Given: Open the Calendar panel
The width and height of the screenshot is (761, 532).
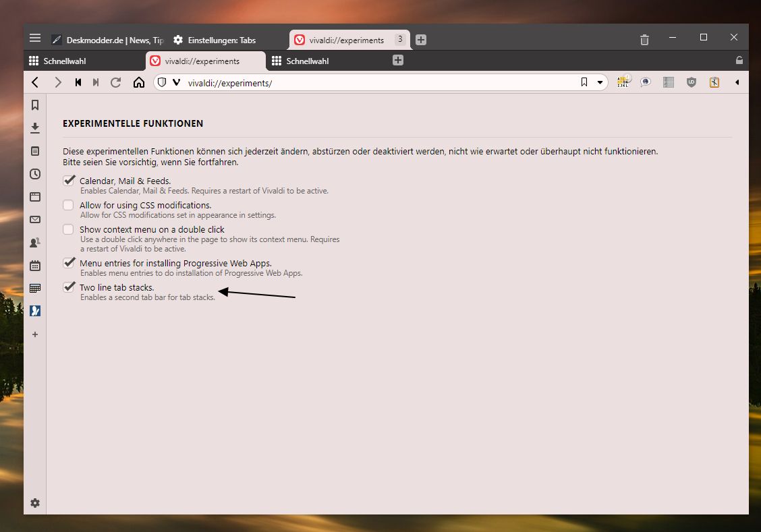Looking at the screenshot, I should pyautogui.click(x=35, y=265).
